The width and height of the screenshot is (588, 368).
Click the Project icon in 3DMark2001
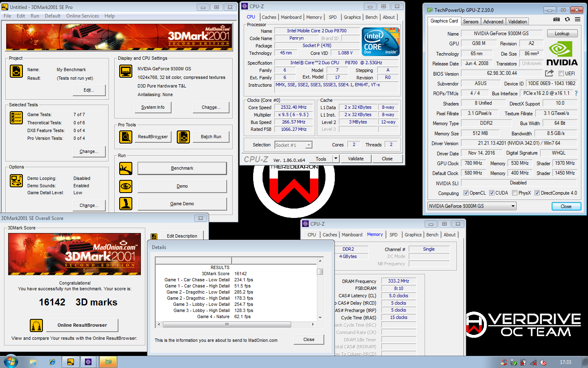pyautogui.click(x=16, y=71)
